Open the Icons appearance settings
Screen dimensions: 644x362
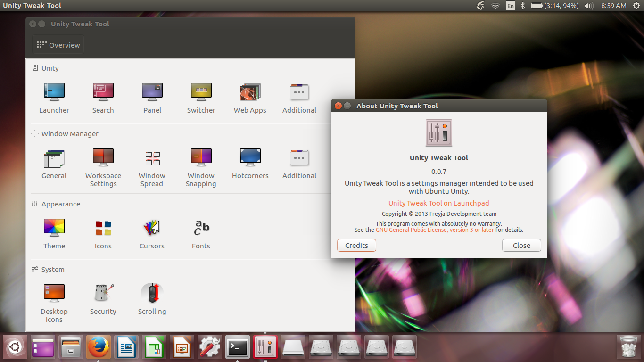click(x=103, y=234)
